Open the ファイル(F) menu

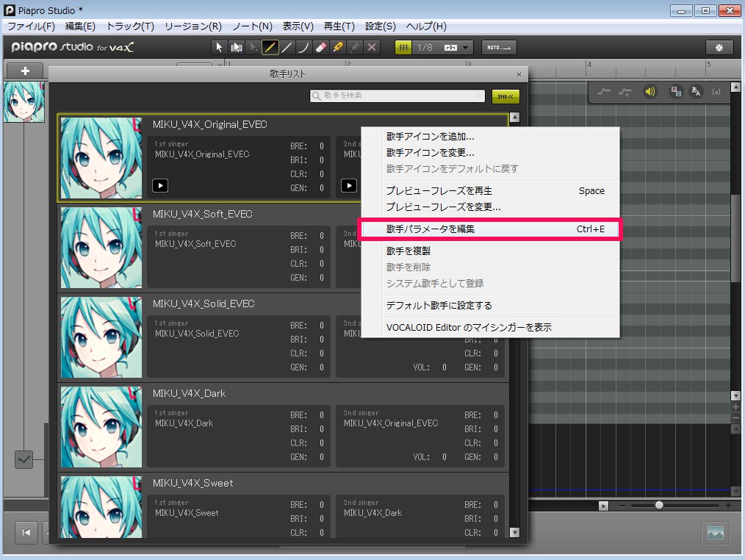tap(32, 26)
